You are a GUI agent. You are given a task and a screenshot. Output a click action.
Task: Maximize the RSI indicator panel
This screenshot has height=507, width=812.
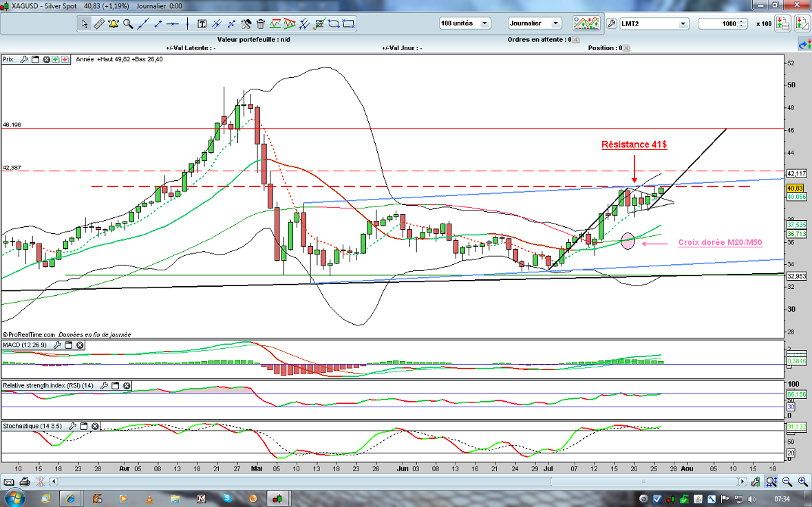(115, 386)
